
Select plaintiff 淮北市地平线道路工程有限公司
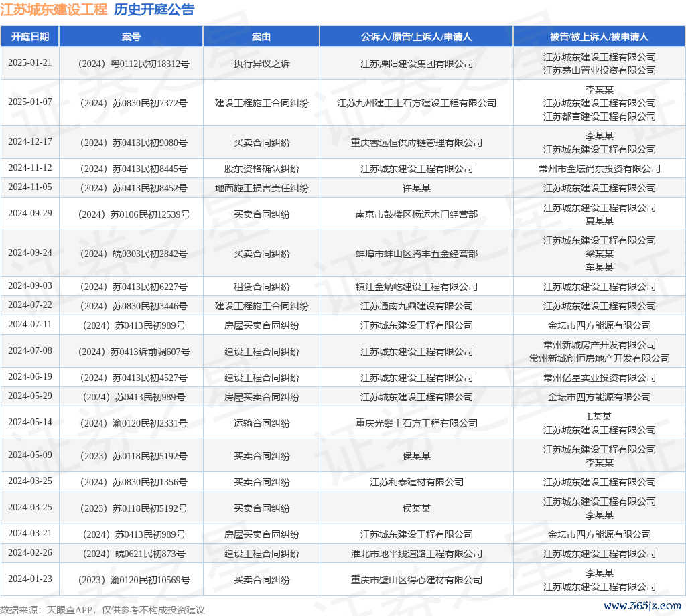tap(416, 554)
